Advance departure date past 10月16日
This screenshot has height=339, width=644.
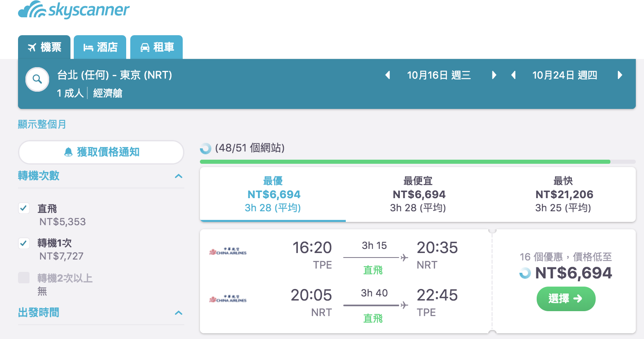click(494, 75)
